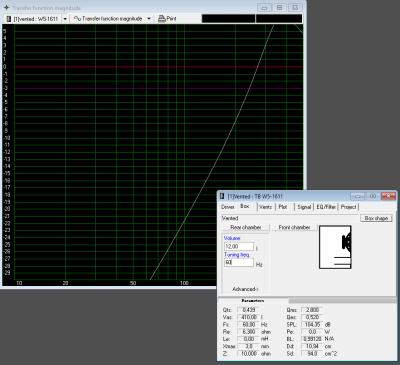Open the Vents tab
The width and height of the screenshot is (400, 365).
[x=266, y=207]
